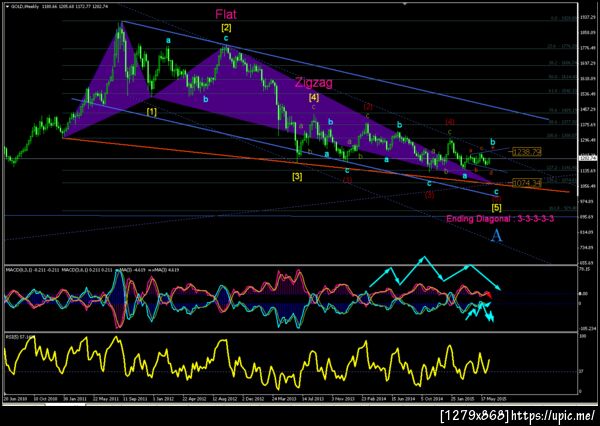Click the cyan 'c' label above yellow [5]

point(496,191)
